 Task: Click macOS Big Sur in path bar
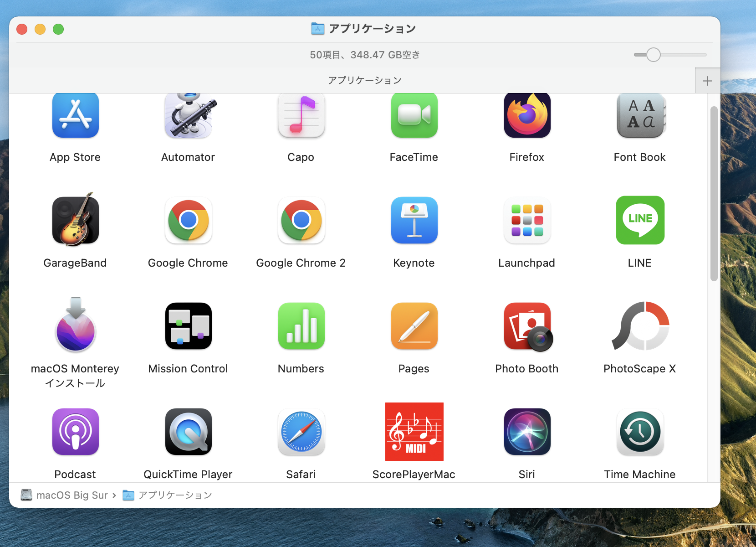[72, 495]
